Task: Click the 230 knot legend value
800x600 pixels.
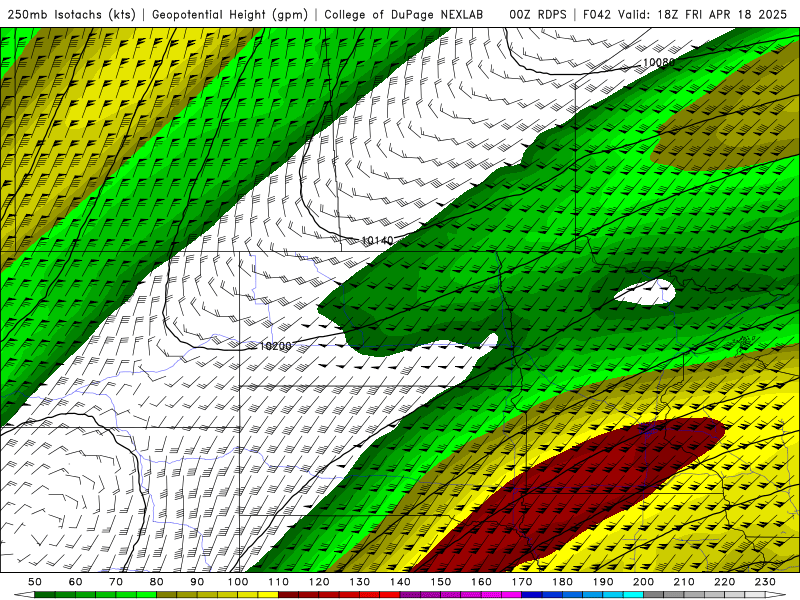Action: [x=765, y=582]
